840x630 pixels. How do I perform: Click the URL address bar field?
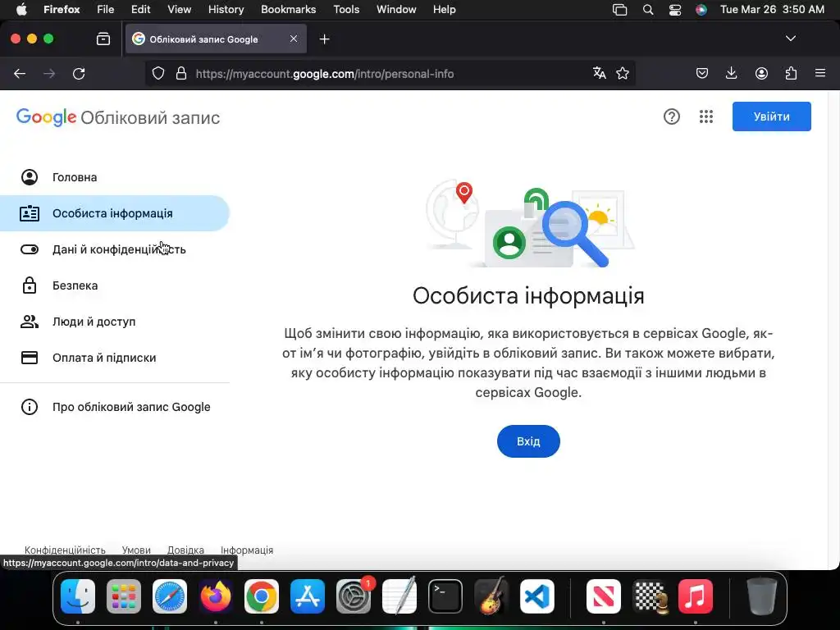[x=390, y=74]
